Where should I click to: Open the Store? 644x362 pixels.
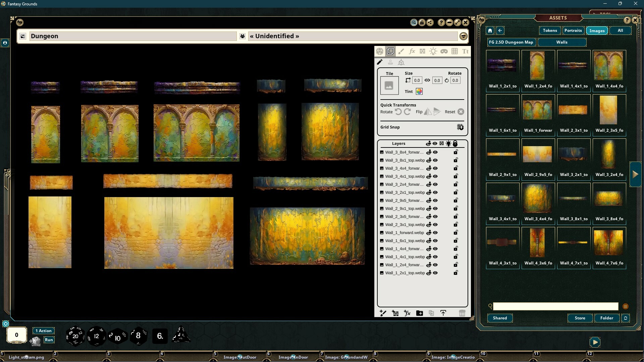tap(580, 318)
